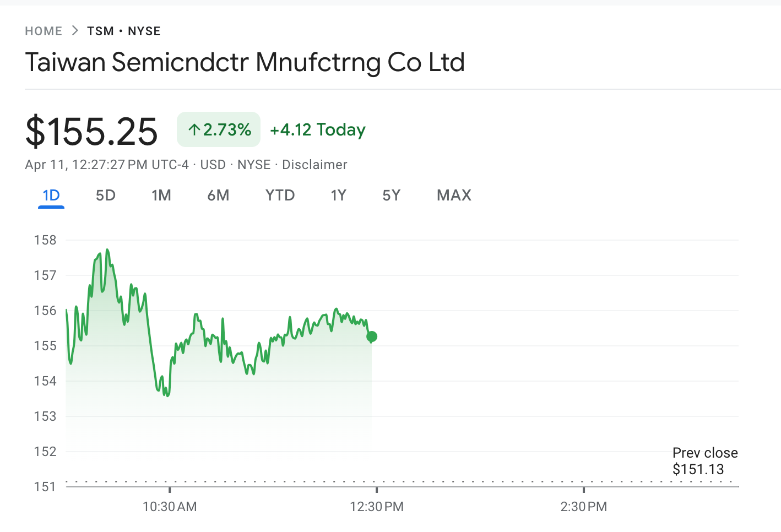Select the 5Y range tab
Screen dimensions: 781x532
(392, 196)
